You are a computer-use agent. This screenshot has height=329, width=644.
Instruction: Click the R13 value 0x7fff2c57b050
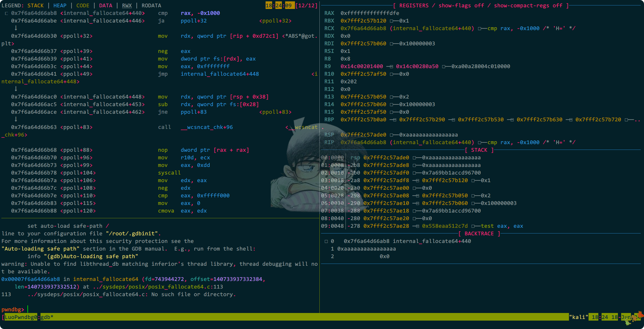click(x=363, y=97)
